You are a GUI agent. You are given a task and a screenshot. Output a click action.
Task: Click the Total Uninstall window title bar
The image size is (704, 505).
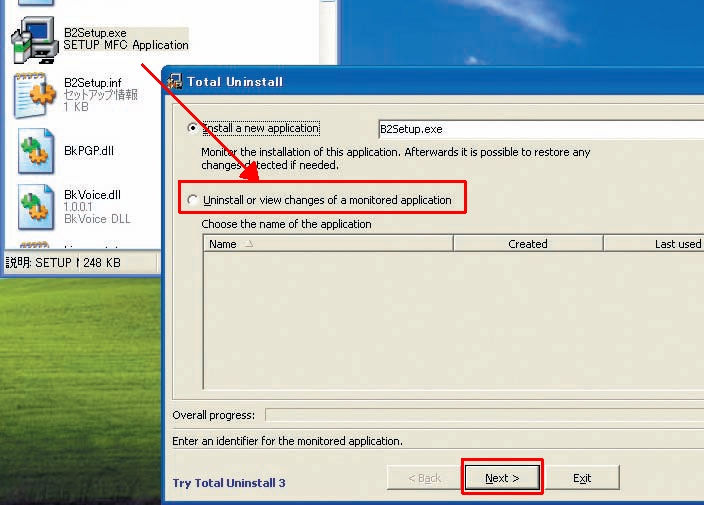[x=434, y=82]
